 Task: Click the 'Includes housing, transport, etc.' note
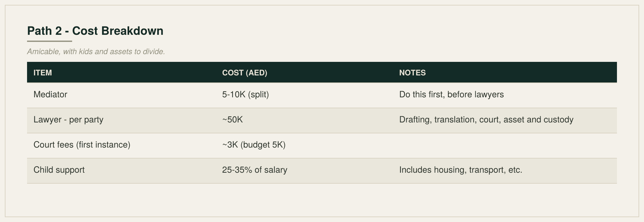coord(460,170)
